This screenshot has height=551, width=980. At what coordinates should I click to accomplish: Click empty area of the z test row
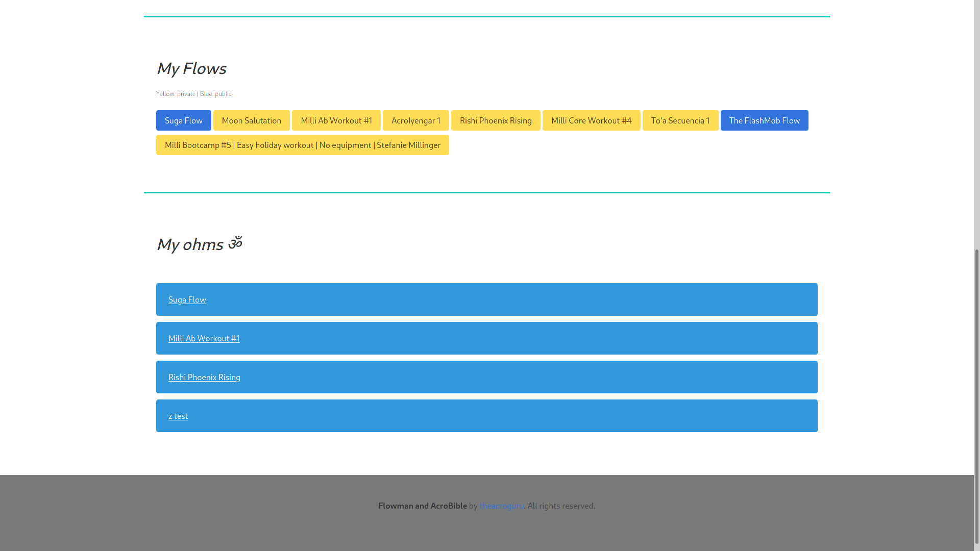coord(510,416)
